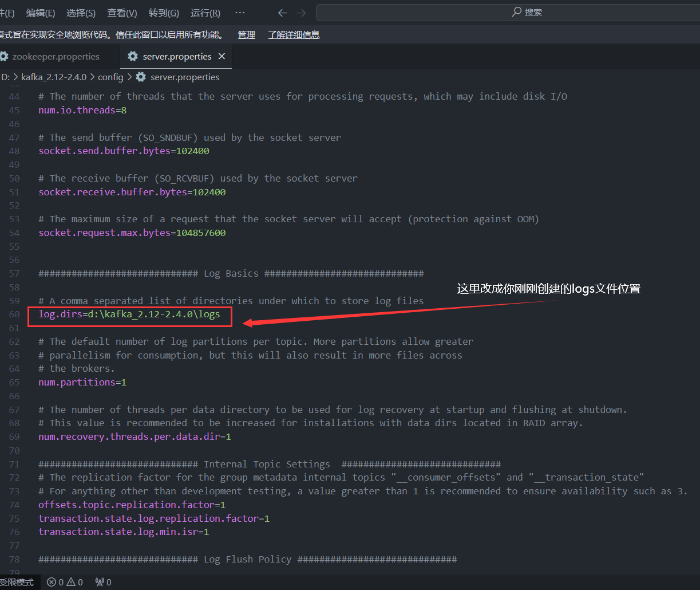This screenshot has height=590, width=700.
Task: Click transaction.state.log.min.isr=1 line
Action: [x=124, y=532]
